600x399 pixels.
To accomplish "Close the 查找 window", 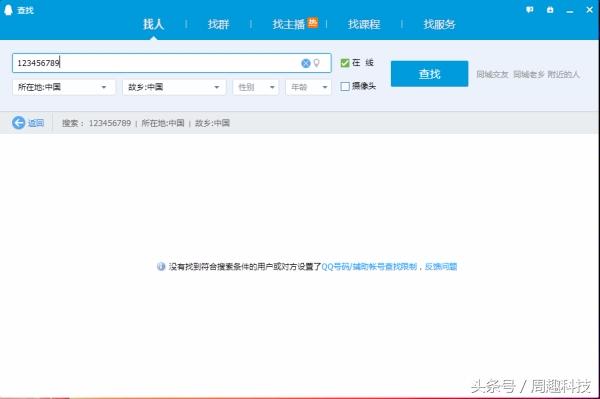I will (590, 10).
